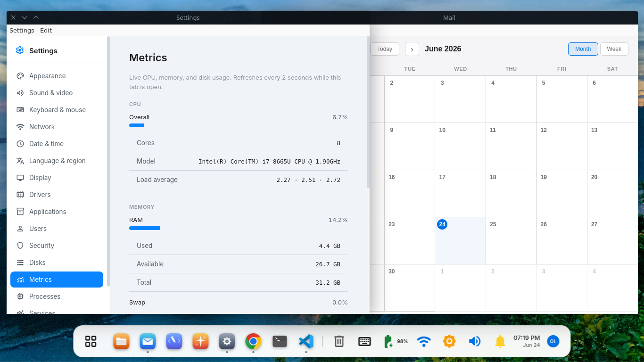The height and width of the screenshot is (362, 644).
Task: Click the Load average value 2.27 · 2.51 · 2.72
Action: pos(308,180)
